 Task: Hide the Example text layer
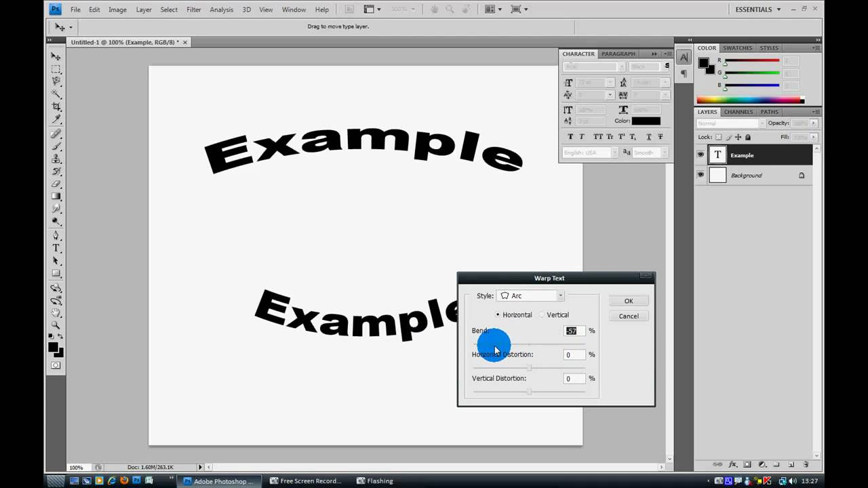[701, 155]
